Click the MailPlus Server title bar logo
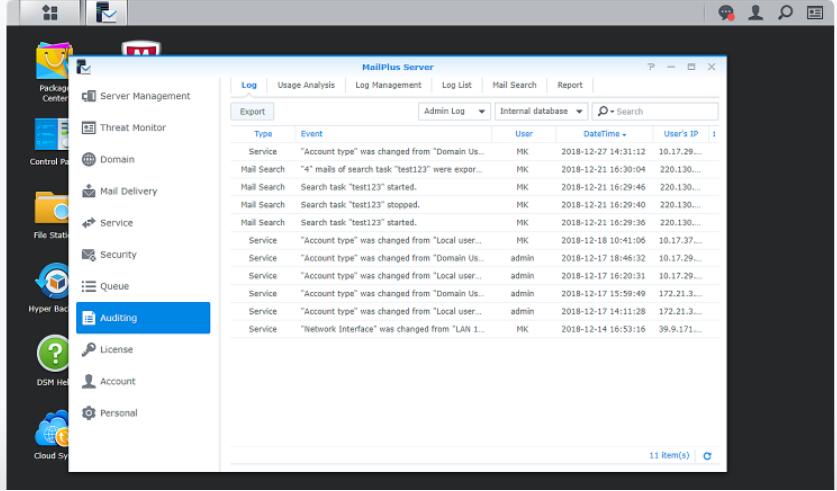 tap(83, 67)
